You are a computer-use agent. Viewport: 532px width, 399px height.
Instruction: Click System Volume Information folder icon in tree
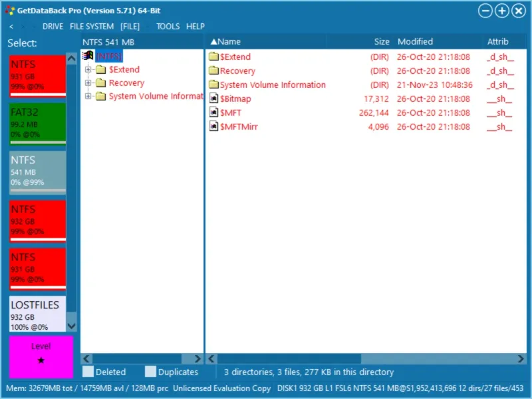click(x=101, y=96)
